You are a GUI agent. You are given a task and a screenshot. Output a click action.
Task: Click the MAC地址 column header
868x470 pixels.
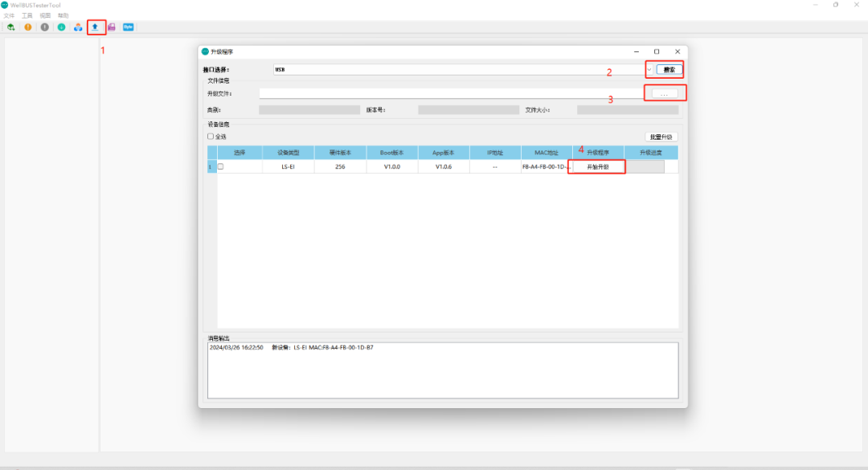[x=547, y=152]
